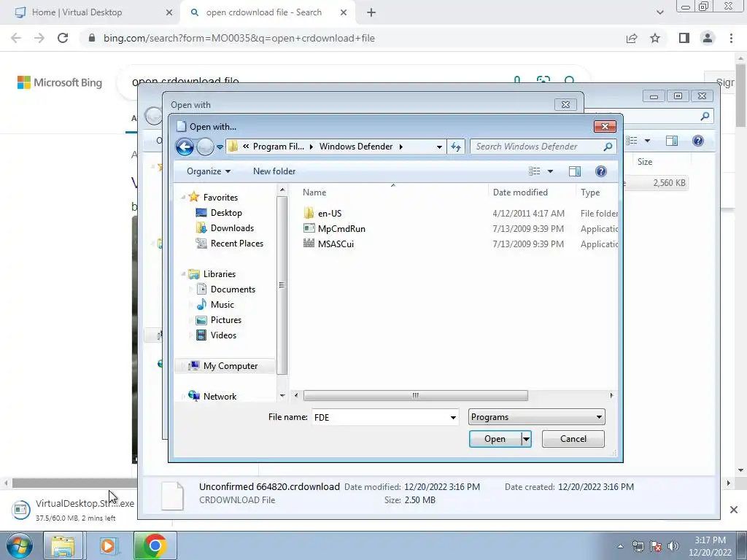Go back in Open with dialog
The height and width of the screenshot is (560, 747).
185,147
